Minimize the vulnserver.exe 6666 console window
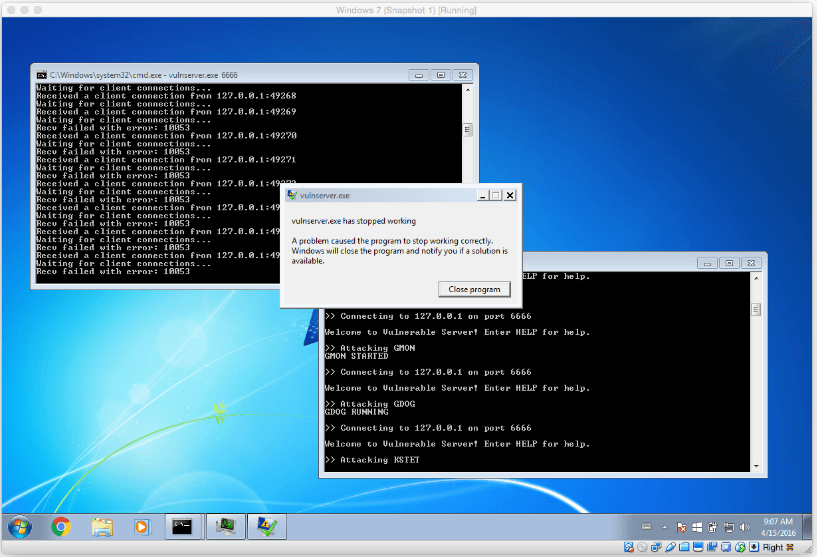Image resolution: width=817 pixels, height=557 pixels. tap(418, 75)
